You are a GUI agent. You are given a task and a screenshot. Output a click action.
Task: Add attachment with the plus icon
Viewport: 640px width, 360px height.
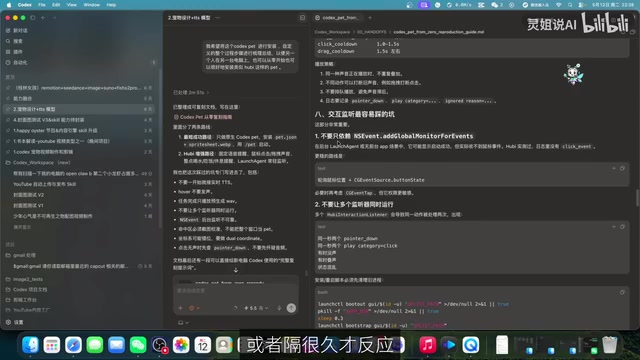(180, 308)
